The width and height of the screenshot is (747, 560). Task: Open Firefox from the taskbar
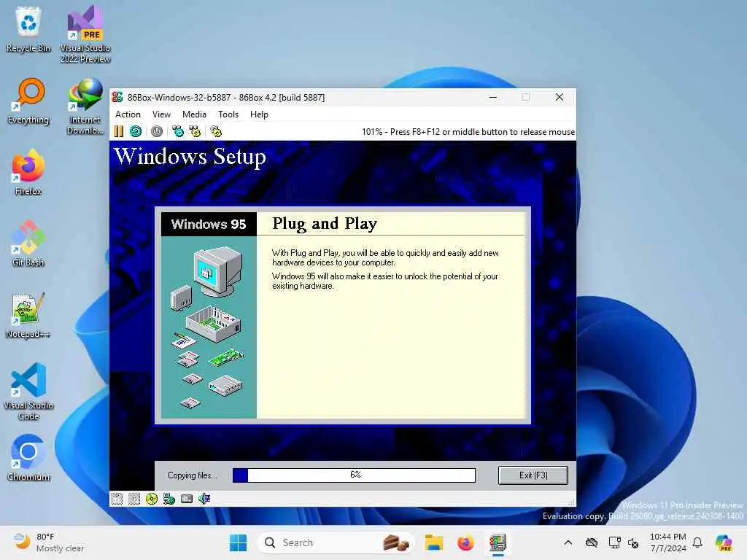pyautogui.click(x=465, y=542)
